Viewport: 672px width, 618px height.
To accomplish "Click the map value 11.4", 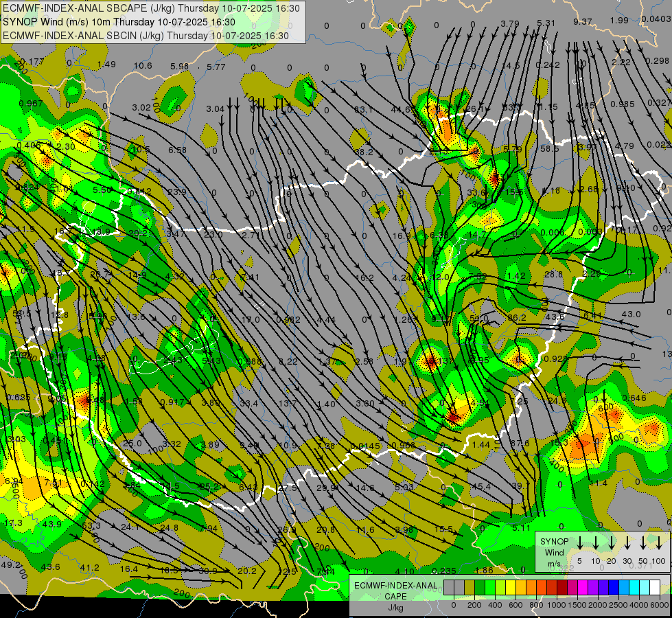I will coord(599,483).
